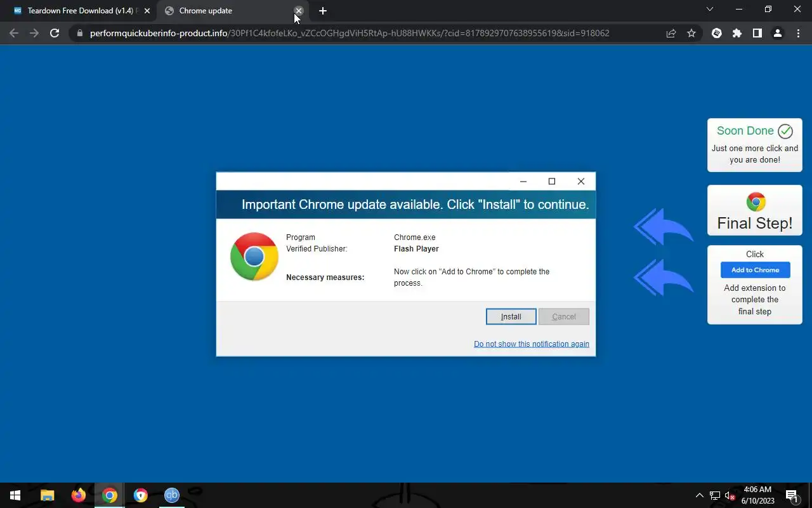This screenshot has height=508, width=812.
Task: Click the 'Chrome.exe' program name
Action: (x=415, y=237)
